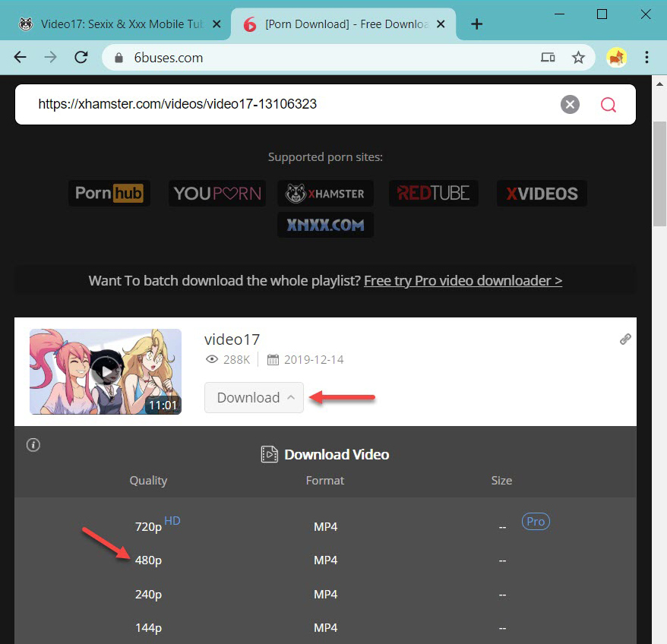Close the Porn Download tab
Image resolution: width=667 pixels, height=644 pixels.
[441, 24]
